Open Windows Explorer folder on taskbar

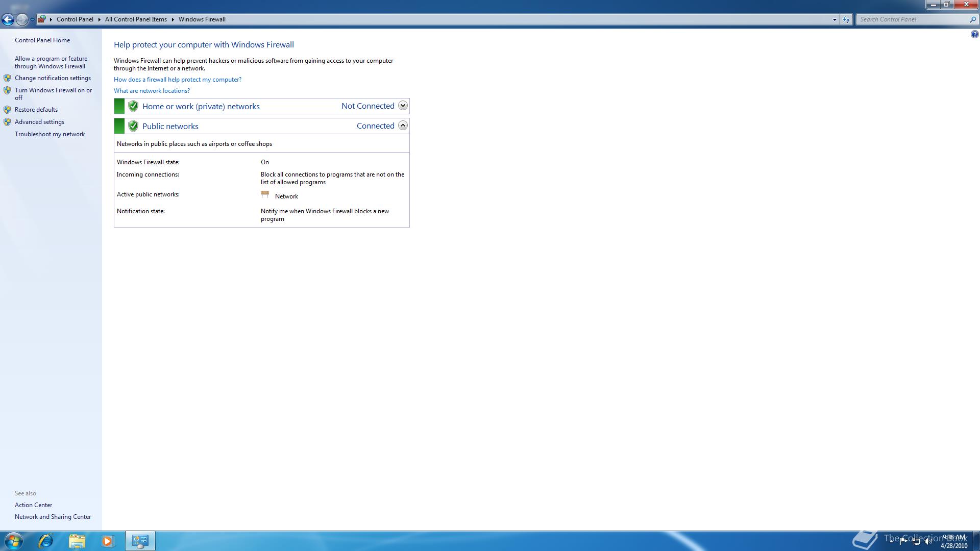[77, 541]
